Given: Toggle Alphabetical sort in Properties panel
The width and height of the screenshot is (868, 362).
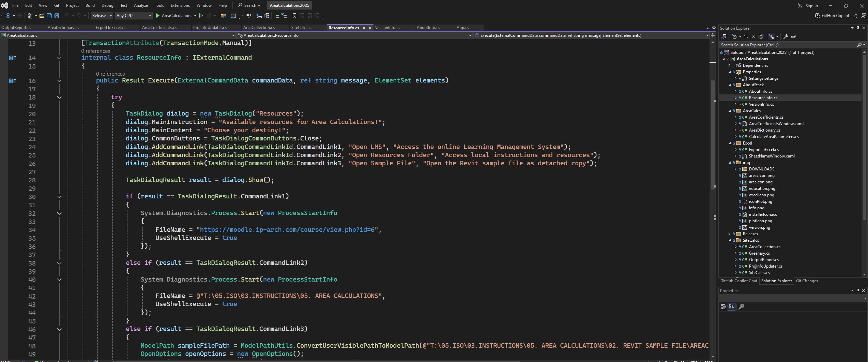Looking at the screenshot, I should (731, 307).
